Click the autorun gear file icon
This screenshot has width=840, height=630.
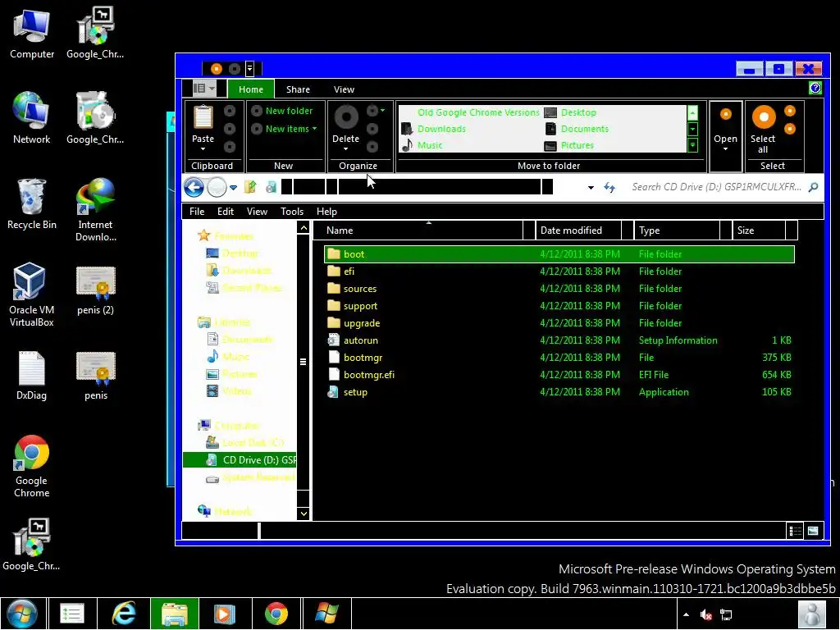click(334, 340)
